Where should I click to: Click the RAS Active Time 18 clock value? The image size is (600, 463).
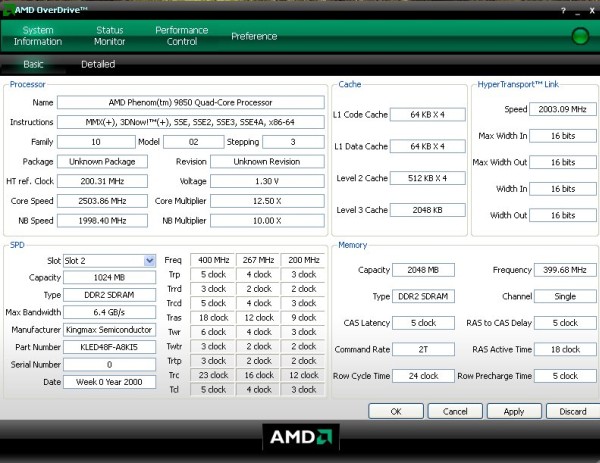565,349
